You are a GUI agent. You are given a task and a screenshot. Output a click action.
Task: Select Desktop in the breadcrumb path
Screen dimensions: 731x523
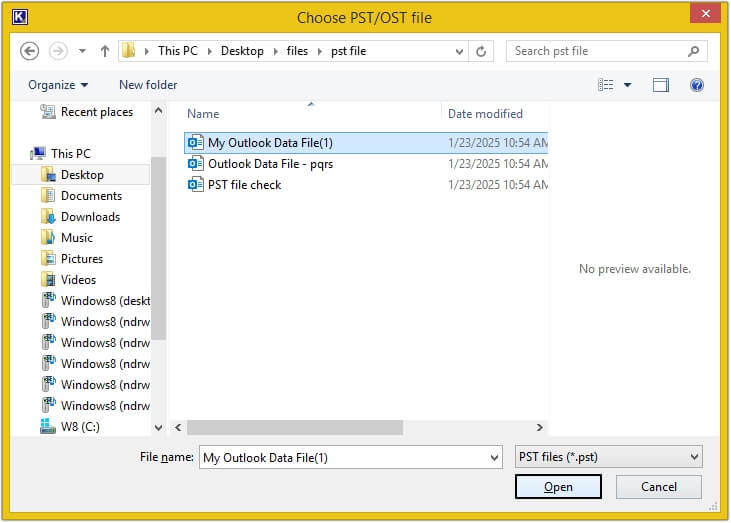click(x=242, y=51)
